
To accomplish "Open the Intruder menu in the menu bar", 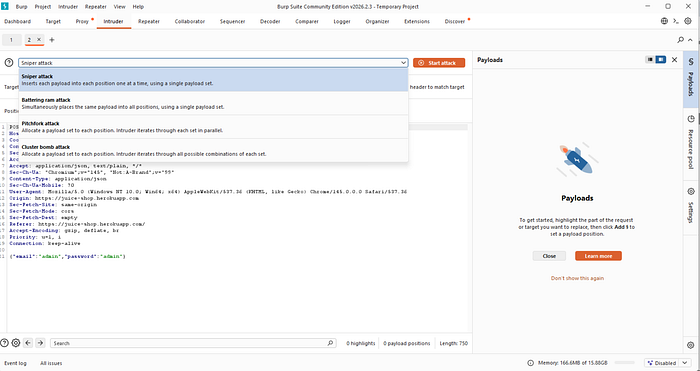I will tap(68, 7).
